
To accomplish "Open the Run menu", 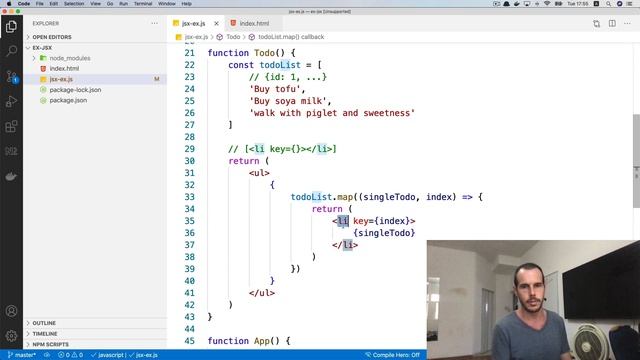I will pos(123,4).
